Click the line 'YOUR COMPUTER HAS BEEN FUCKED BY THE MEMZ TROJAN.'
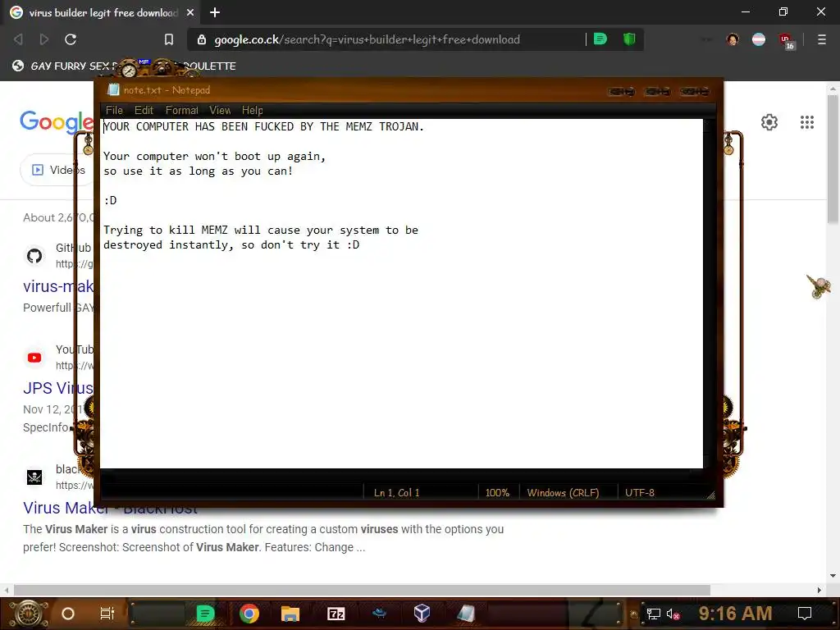This screenshot has width=840, height=630. [x=263, y=126]
